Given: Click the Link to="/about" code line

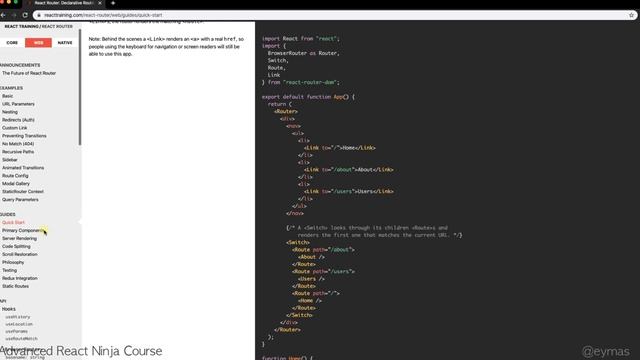Looking at the screenshot, I should pos(349,169).
